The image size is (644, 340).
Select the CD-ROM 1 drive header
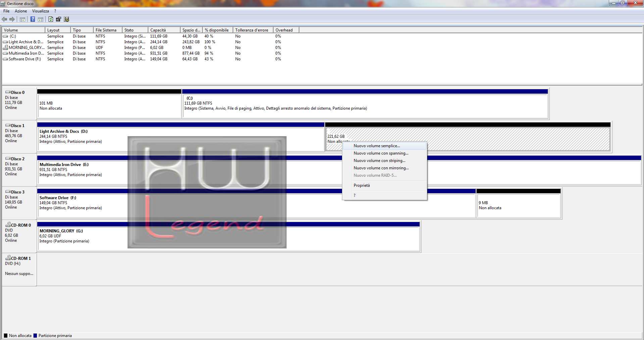(x=19, y=269)
